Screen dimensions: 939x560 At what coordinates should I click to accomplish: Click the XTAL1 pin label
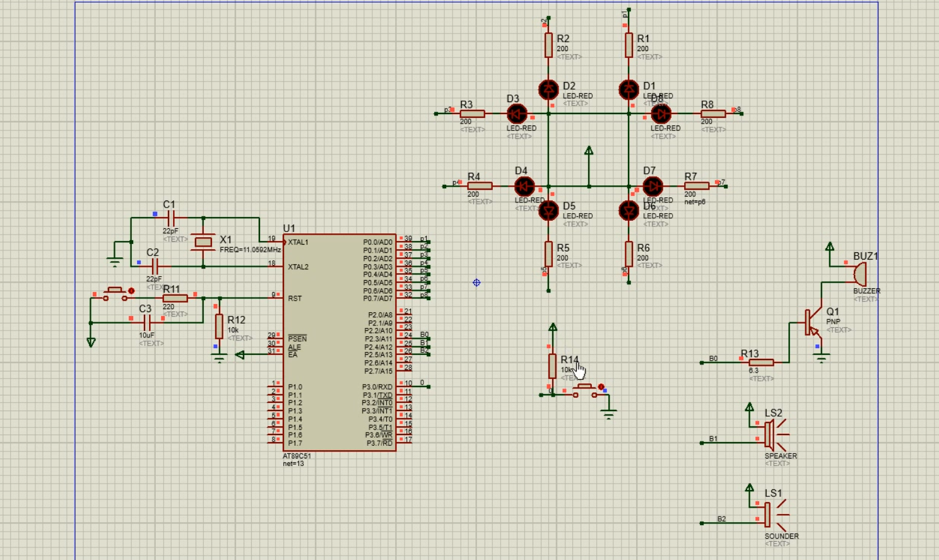[298, 242]
